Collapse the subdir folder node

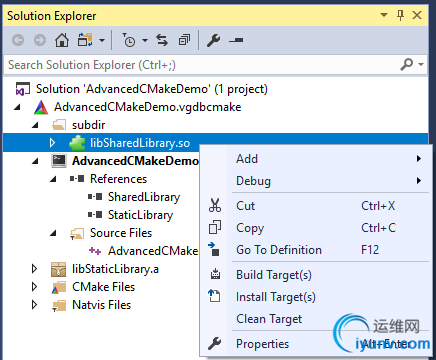point(35,125)
